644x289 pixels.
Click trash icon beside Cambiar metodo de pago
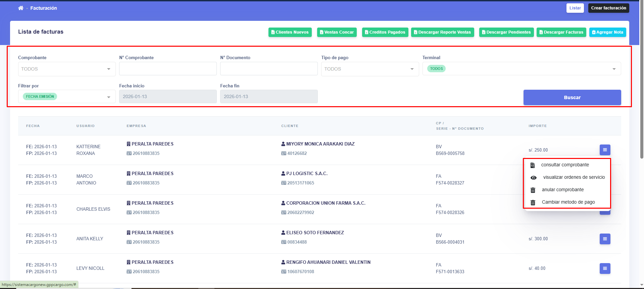click(533, 202)
